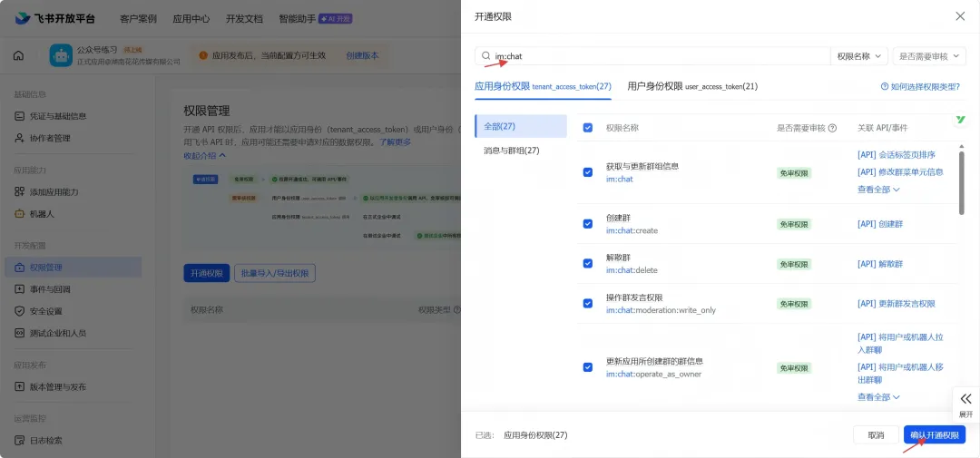Image resolution: width=980 pixels, height=458 pixels.
Task: Click the 展开 double-arrow expand icon
Action: pyautogui.click(x=966, y=399)
